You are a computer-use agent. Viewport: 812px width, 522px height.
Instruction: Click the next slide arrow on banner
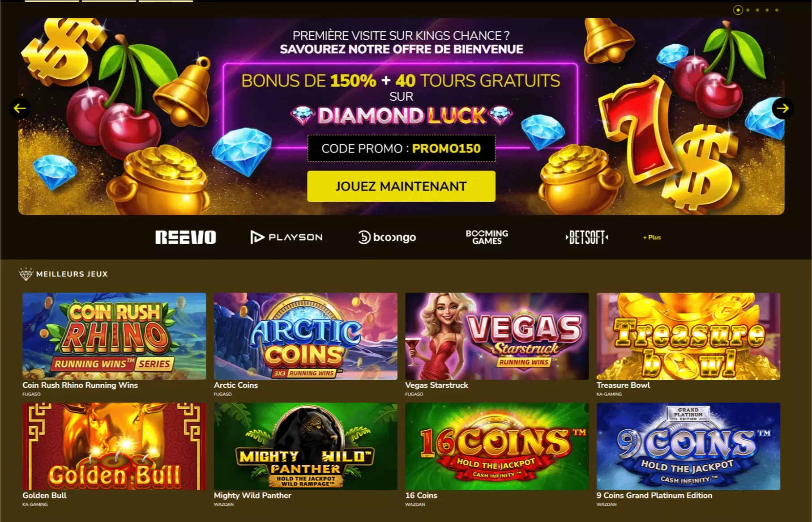[782, 108]
